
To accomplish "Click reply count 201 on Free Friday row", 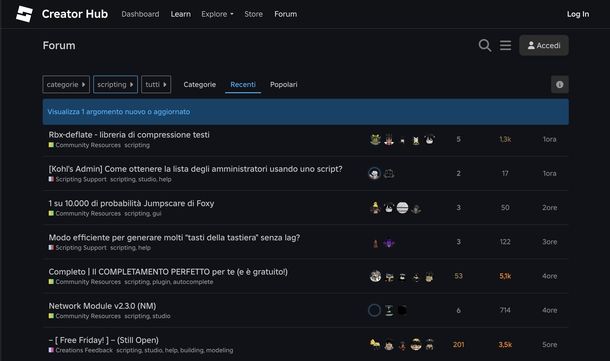I will [x=458, y=345].
